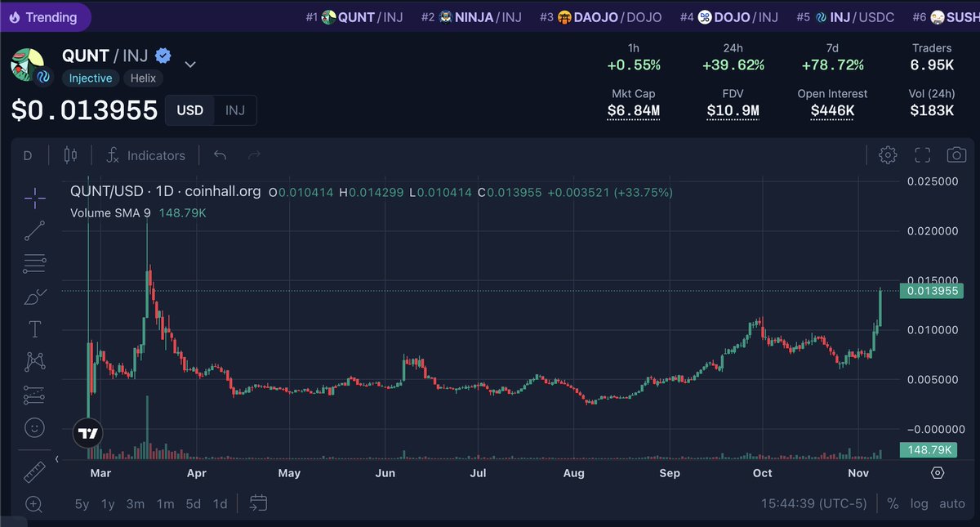Open trending pair #5 INJ/USDC
Viewport: 980px width, 527px height.
coord(845,17)
